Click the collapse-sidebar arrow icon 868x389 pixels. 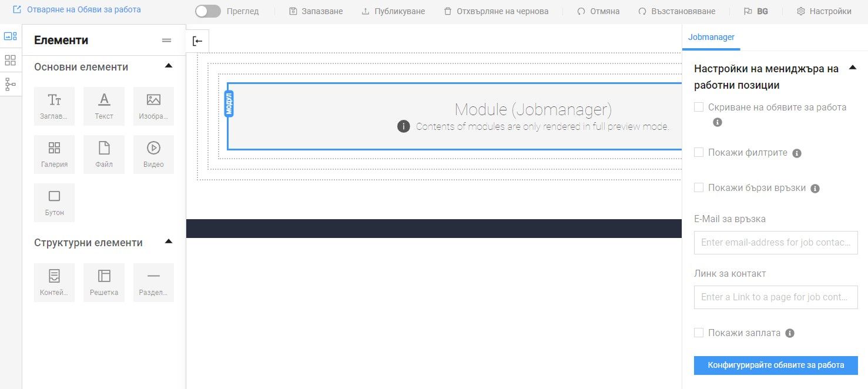click(x=197, y=41)
